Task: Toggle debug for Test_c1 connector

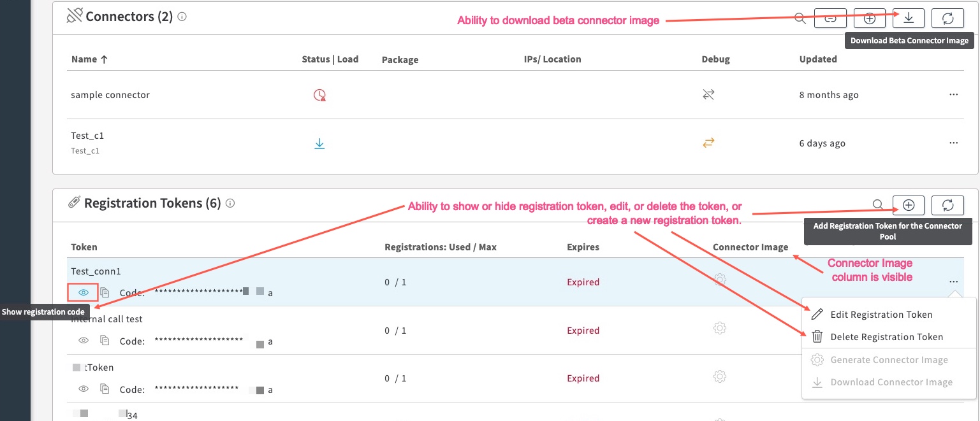Action: coord(708,143)
